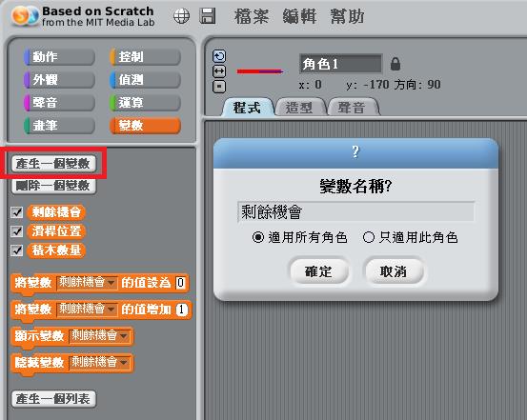Select the 適用所有角色 radio option
The image size is (527, 420).
point(300,237)
